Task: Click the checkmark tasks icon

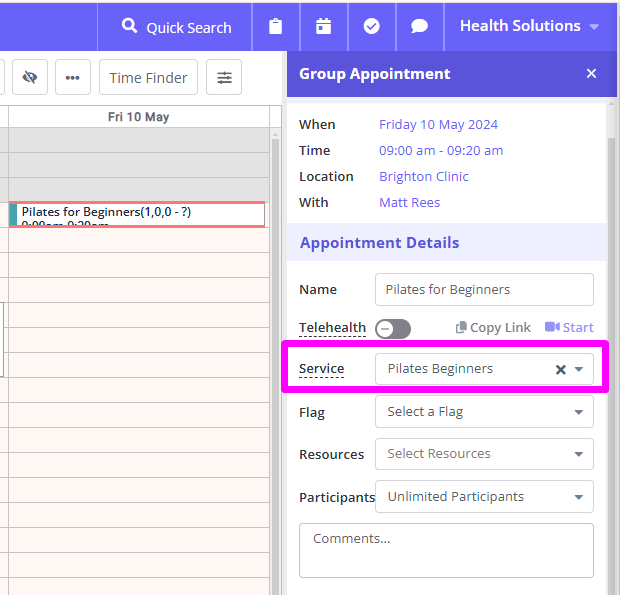Action: [371, 27]
